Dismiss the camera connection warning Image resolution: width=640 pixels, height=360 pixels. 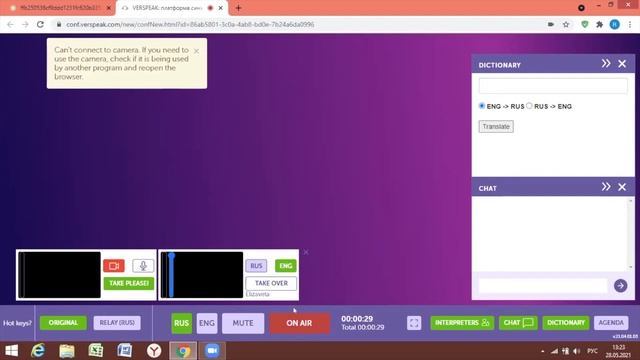coord(196,51)
